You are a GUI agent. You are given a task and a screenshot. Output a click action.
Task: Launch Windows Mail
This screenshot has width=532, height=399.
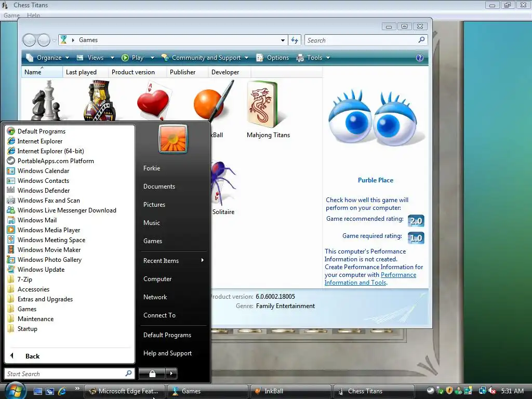tap(37, 220)
